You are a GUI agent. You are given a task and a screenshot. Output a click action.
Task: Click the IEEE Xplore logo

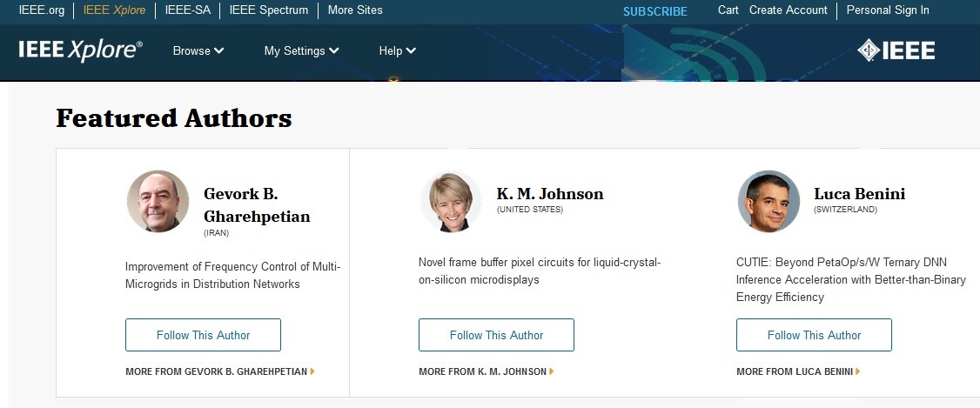click(x=80, y=50)
